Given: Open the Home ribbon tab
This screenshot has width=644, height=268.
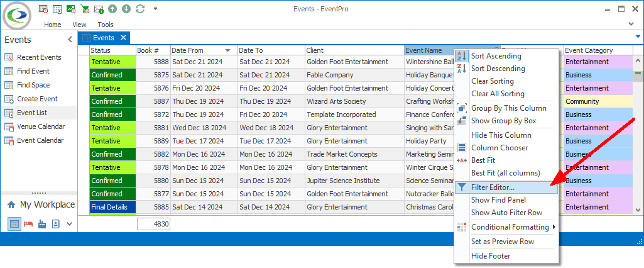Looking at the screenshot, I should (x=53, y=25).
